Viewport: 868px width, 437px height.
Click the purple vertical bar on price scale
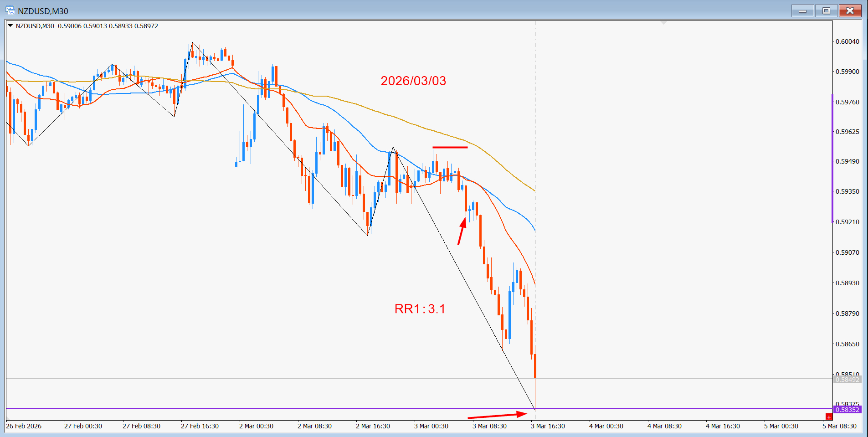(832, 158)
